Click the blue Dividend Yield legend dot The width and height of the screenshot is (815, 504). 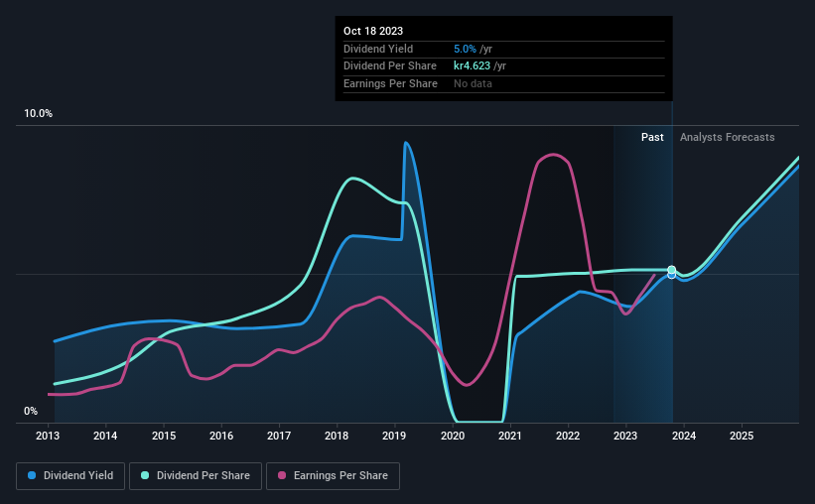point(32,475)
